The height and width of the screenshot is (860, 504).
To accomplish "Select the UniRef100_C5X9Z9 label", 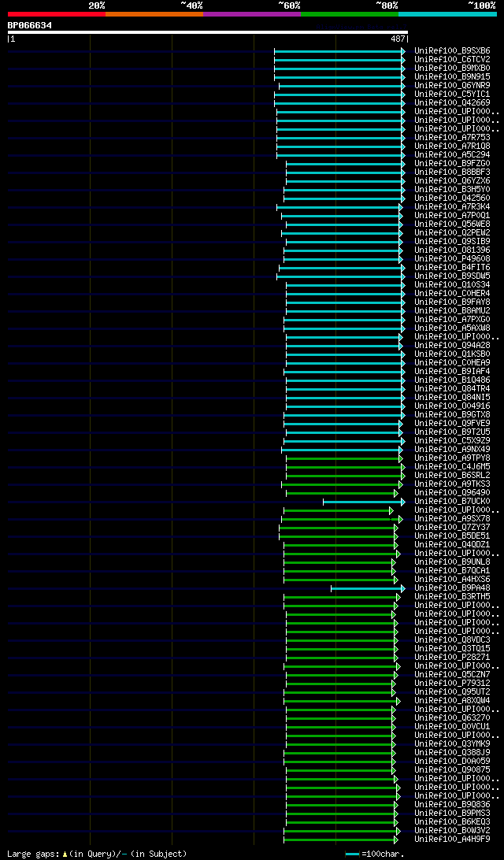I will 453,440.
